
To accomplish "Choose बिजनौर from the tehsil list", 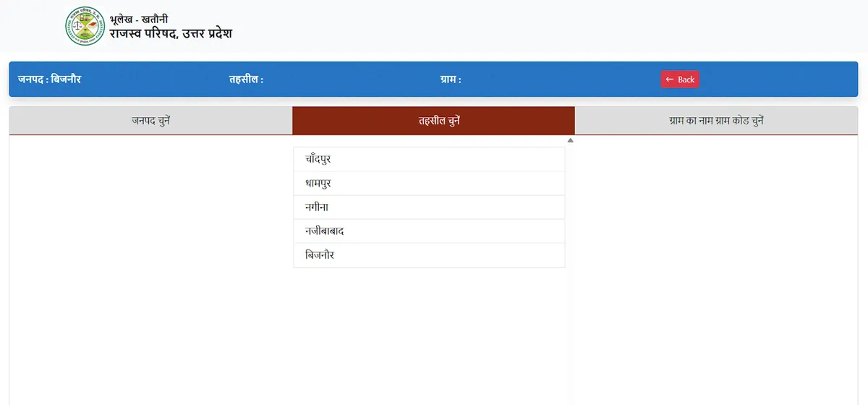I will click(428, 255).
